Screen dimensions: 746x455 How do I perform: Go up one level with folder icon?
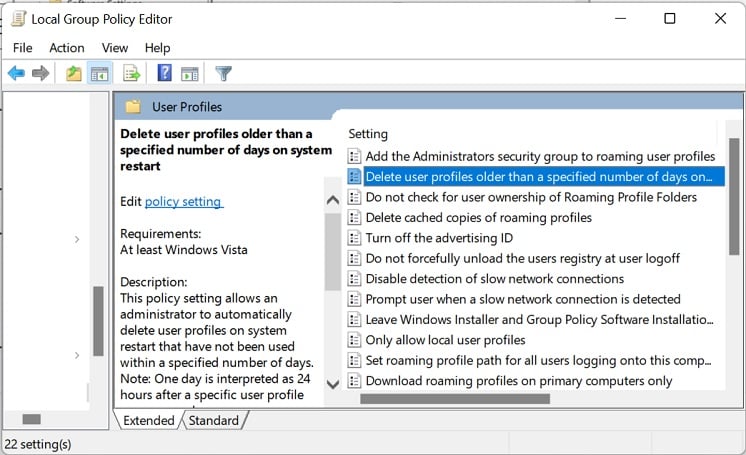[73, 73]
